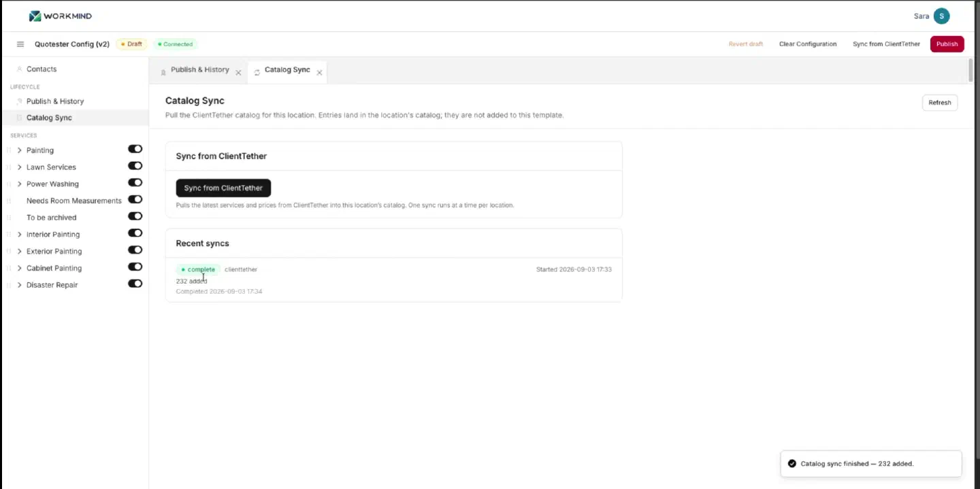Click the complete status badge

(x=198, y=270)
